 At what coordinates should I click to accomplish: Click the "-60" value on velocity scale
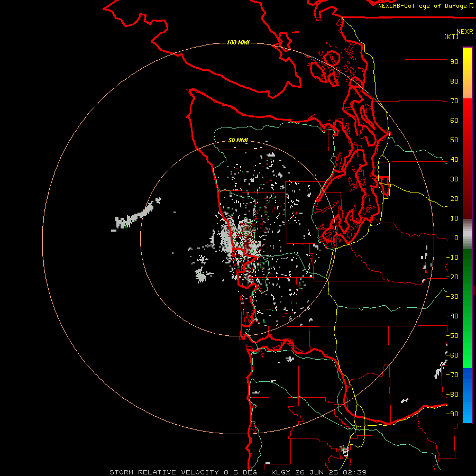(x=452, y=355)
